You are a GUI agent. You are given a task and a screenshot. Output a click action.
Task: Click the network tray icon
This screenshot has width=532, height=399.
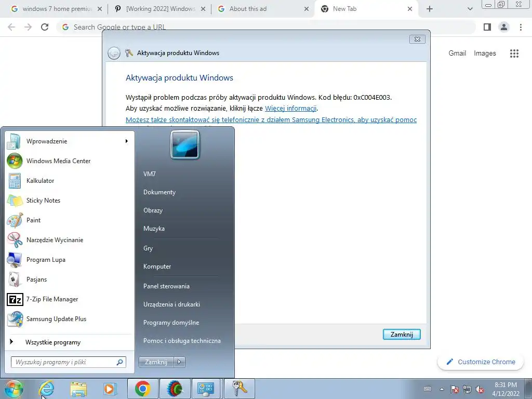click(x=467, y=389)
